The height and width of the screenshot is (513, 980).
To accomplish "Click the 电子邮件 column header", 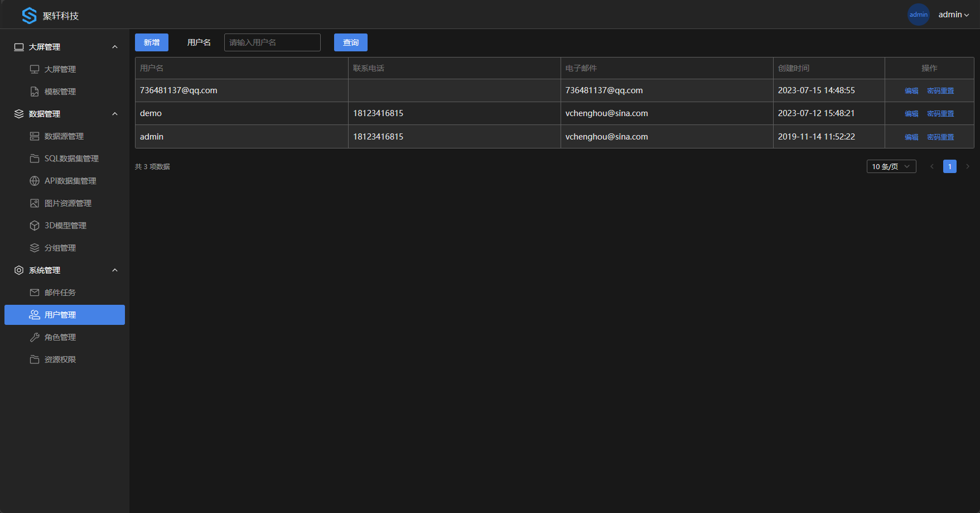I will 667,68.
